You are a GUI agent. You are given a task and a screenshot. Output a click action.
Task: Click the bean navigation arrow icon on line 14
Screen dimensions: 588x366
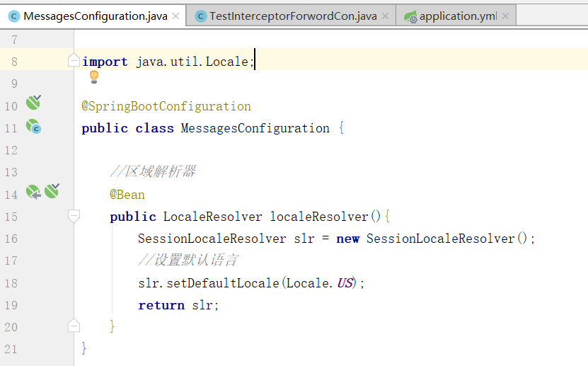33,192
